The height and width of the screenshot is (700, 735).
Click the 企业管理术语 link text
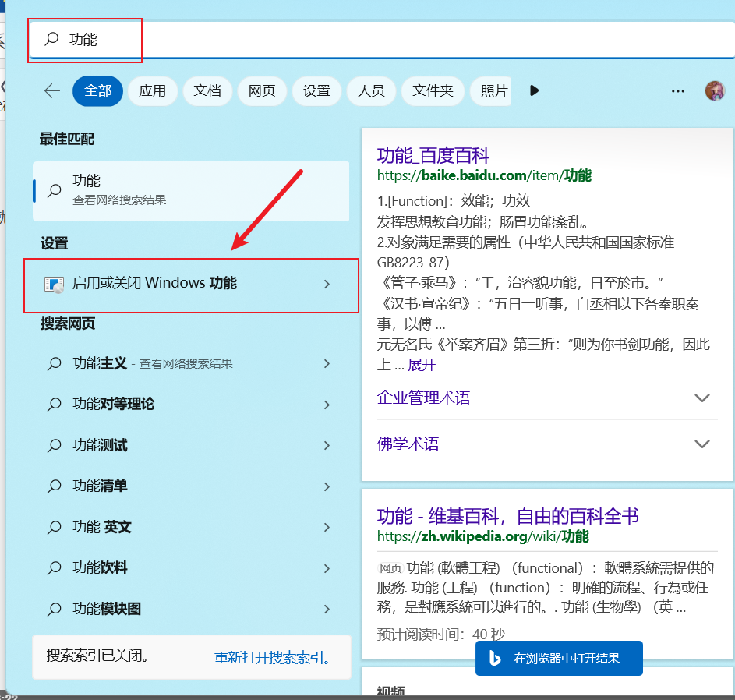[424, 398]
